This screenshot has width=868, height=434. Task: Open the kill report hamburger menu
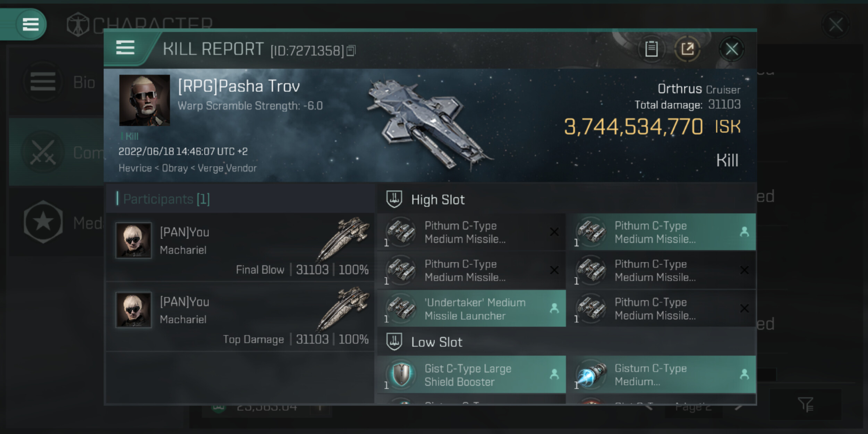125,48
